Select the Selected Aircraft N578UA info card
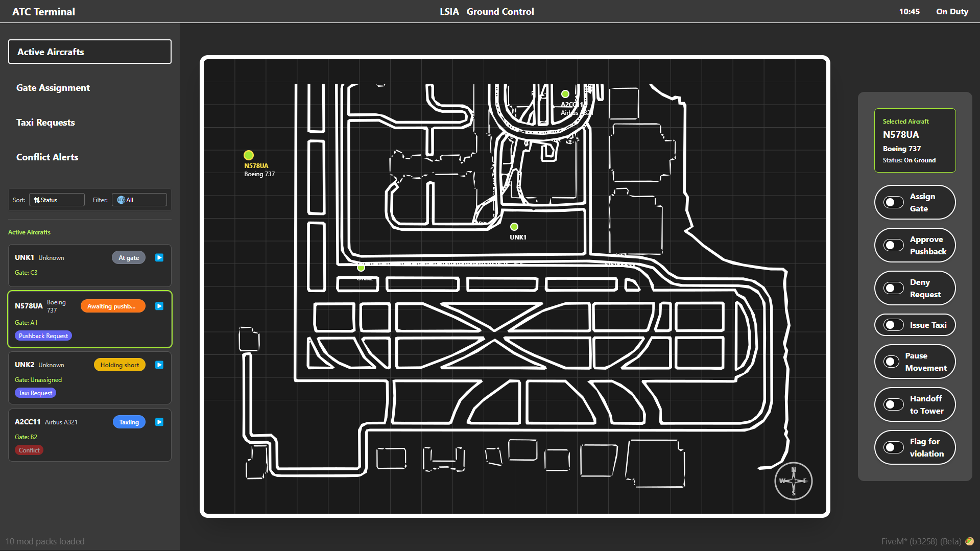 point(915,140)
